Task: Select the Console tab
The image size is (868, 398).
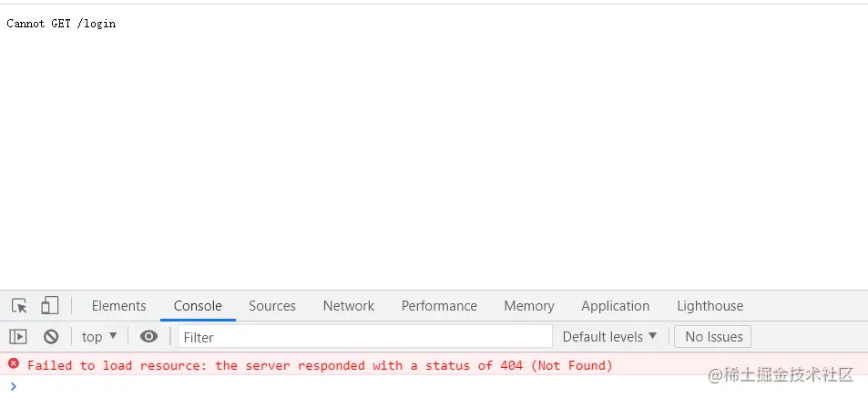Action: [198, 305]
